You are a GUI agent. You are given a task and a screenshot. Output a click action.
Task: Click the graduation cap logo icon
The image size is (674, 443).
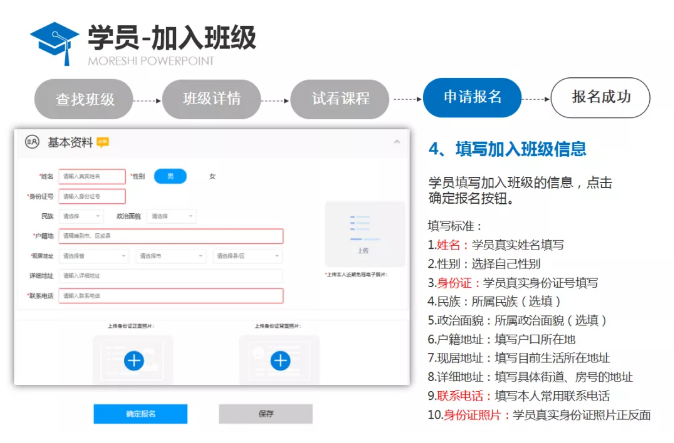coord(55,43)
